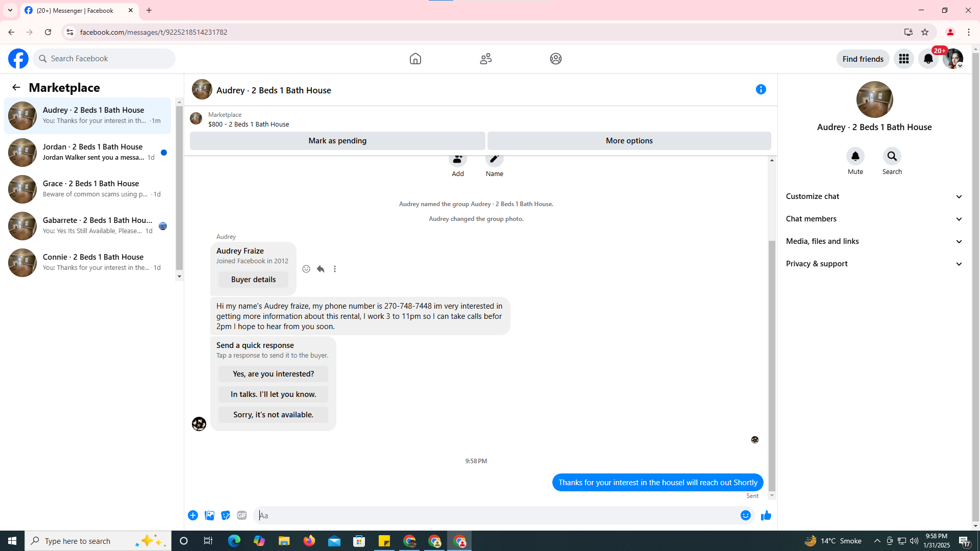
Task: Open more actions plus icon in composer
Action: [x=193, y=515]
